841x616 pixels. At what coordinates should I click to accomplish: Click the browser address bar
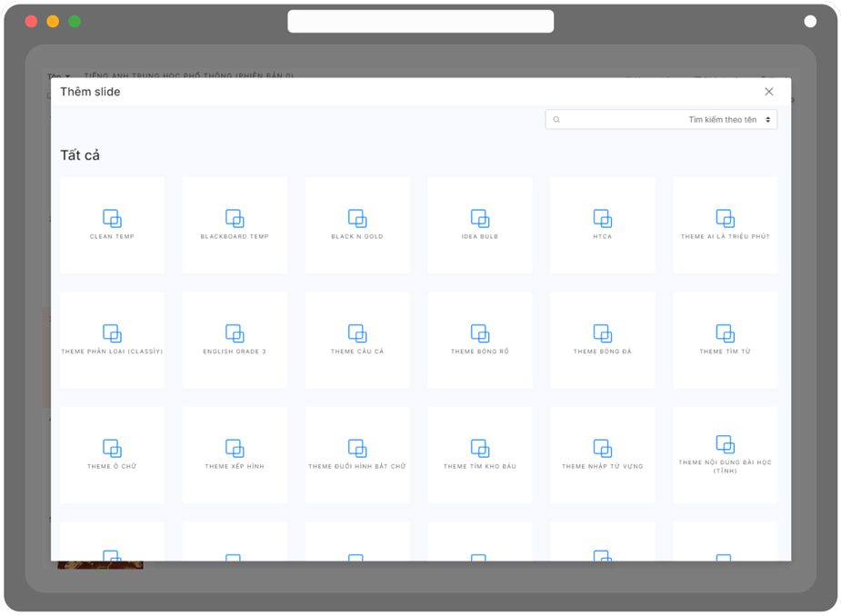point(420,21)
